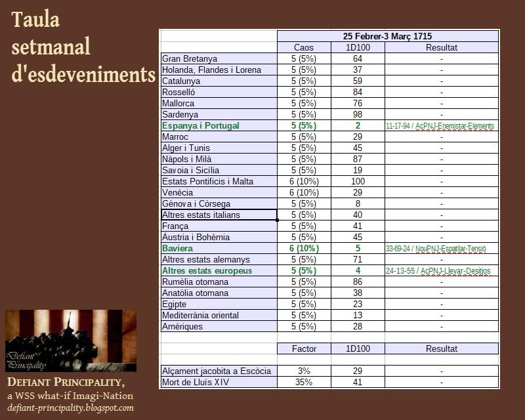Select the "Gran Bretanya" row label
This screenshot has height=420, width=525.
tap(219, 58)
